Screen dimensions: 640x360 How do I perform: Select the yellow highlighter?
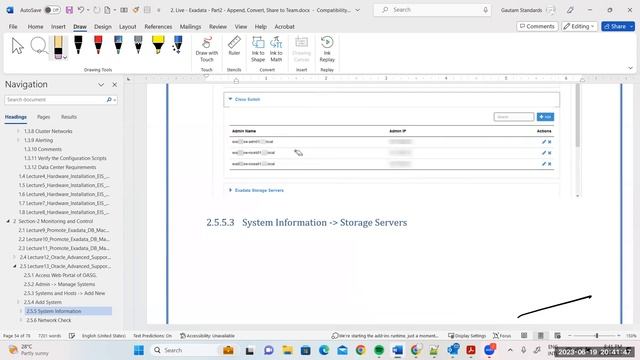pyautogui.click(x=158, y=45)
